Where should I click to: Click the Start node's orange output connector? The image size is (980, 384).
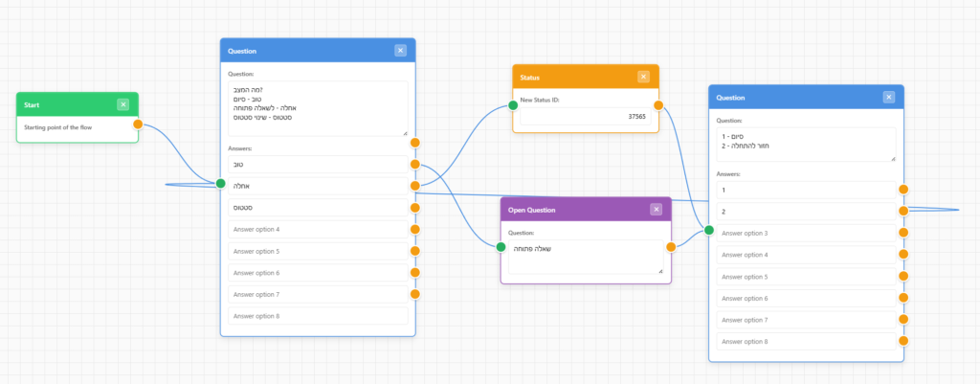click(138, 124)
